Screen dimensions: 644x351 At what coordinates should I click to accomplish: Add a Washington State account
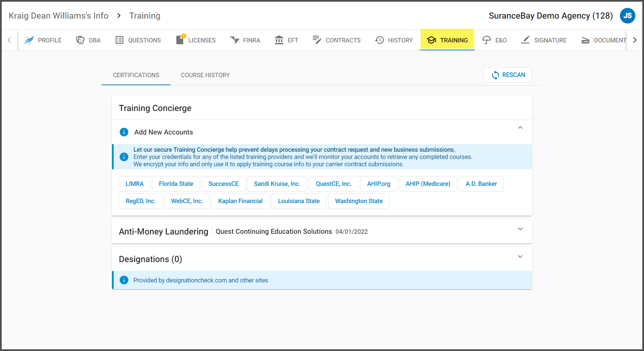click(x=359, y=201)
